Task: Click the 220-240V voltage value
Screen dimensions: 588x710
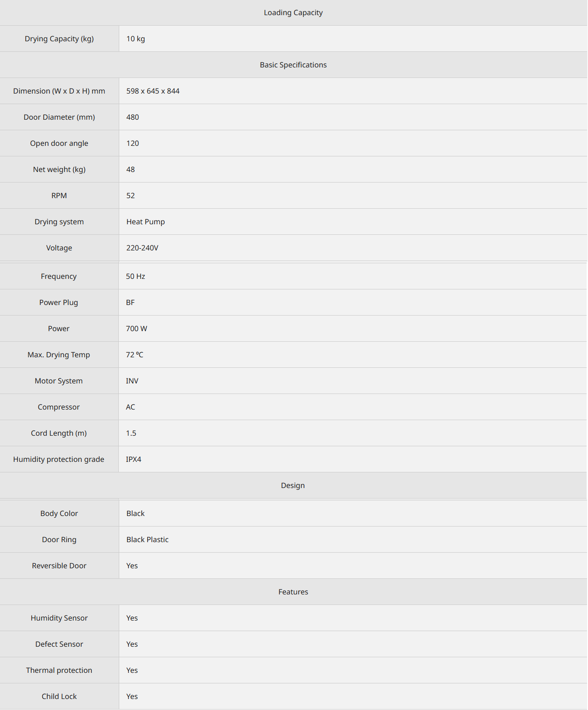Action: pyautogui.click(x=142, y=248)
